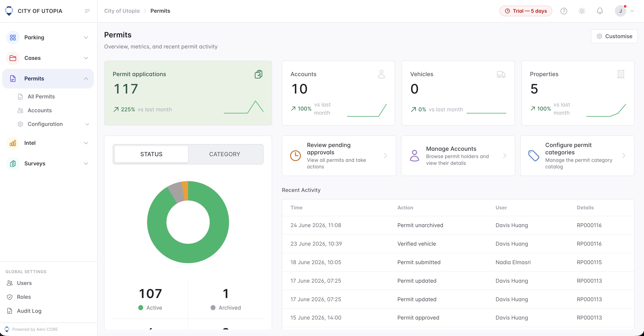This screenshot has height=336, width=644.
Task: Open Review pending approvals card
Action: 339,156
